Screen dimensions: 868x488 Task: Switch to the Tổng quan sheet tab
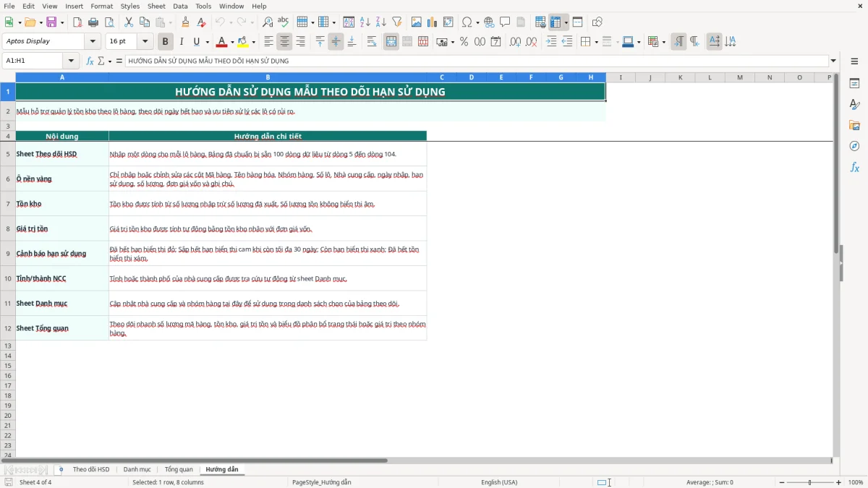click(x=179, y=470)
